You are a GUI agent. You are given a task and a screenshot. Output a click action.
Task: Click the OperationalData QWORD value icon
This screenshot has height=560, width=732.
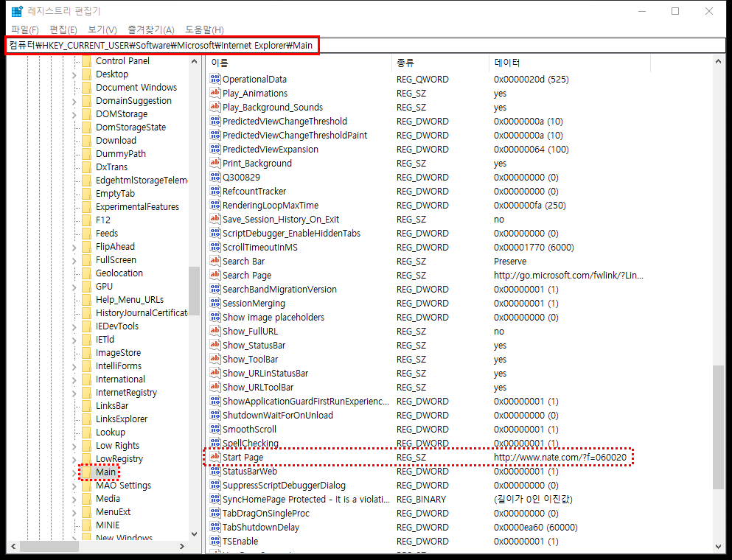point(215,79)
